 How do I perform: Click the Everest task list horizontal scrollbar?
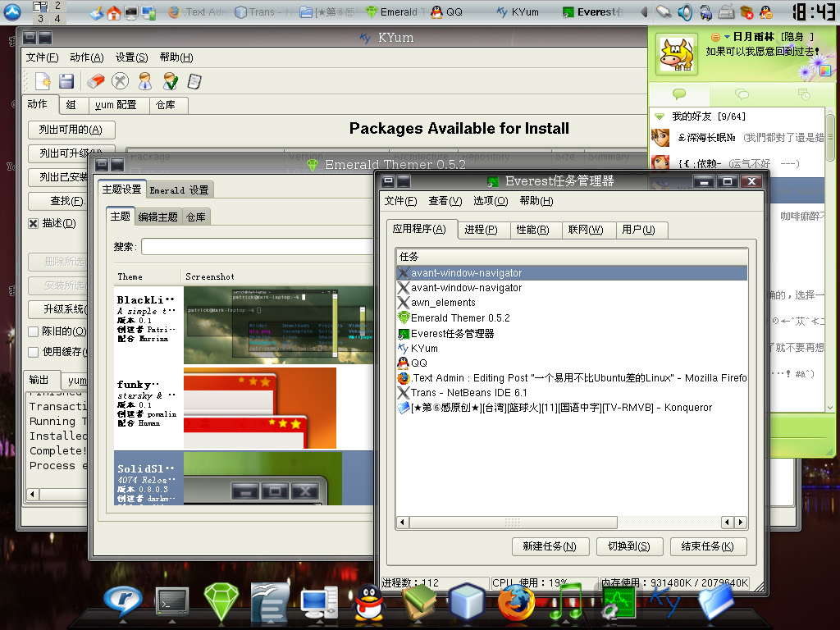tap(513, 522)
